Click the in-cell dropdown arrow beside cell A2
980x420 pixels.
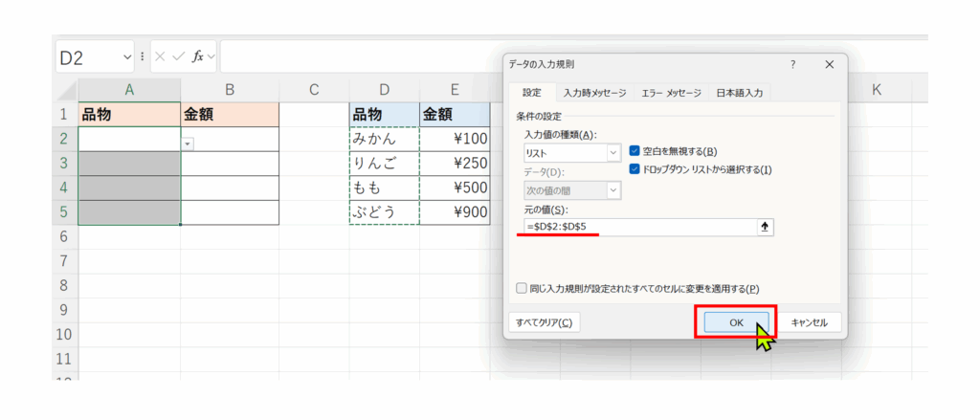point(188,143)
